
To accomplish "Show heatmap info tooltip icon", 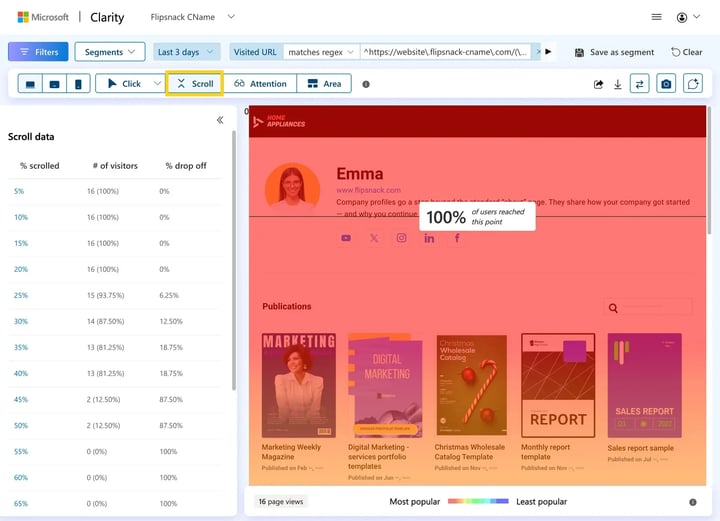I will click(366, 84).
